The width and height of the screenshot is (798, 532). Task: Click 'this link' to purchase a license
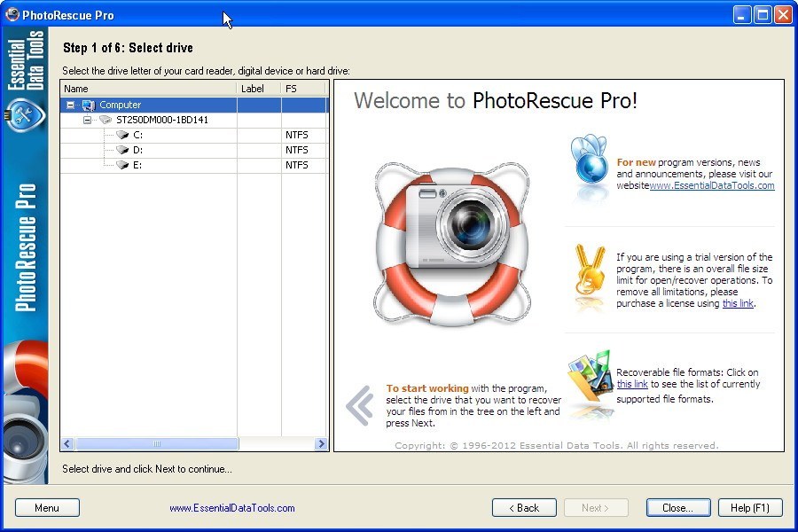738,303
